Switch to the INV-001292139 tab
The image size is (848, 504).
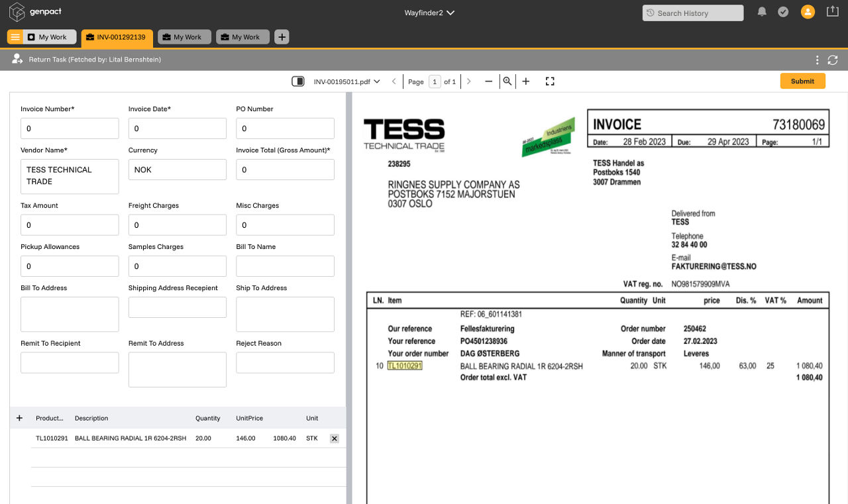pos(117,37)
